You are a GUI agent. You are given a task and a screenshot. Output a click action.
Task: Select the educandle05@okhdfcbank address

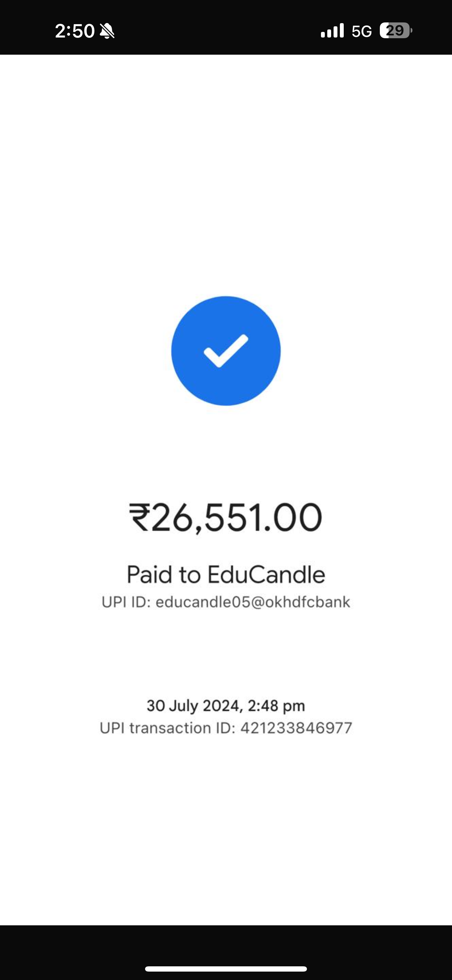pos(253,602)
